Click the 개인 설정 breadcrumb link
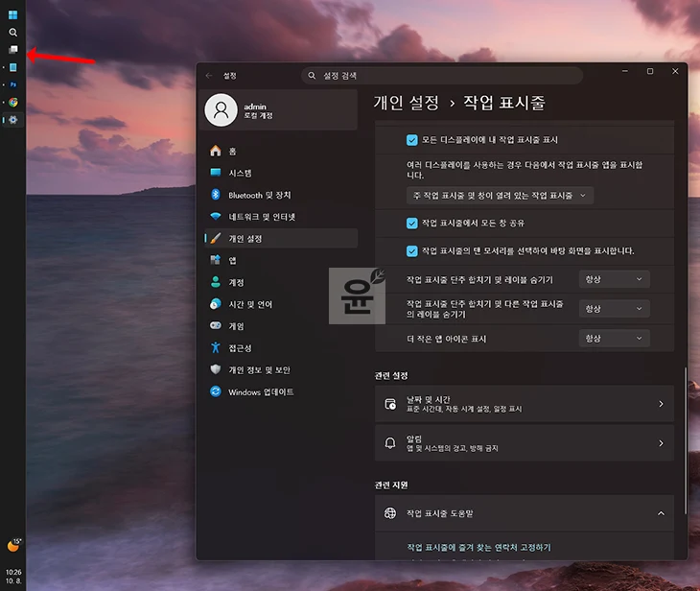 [407, 103]
